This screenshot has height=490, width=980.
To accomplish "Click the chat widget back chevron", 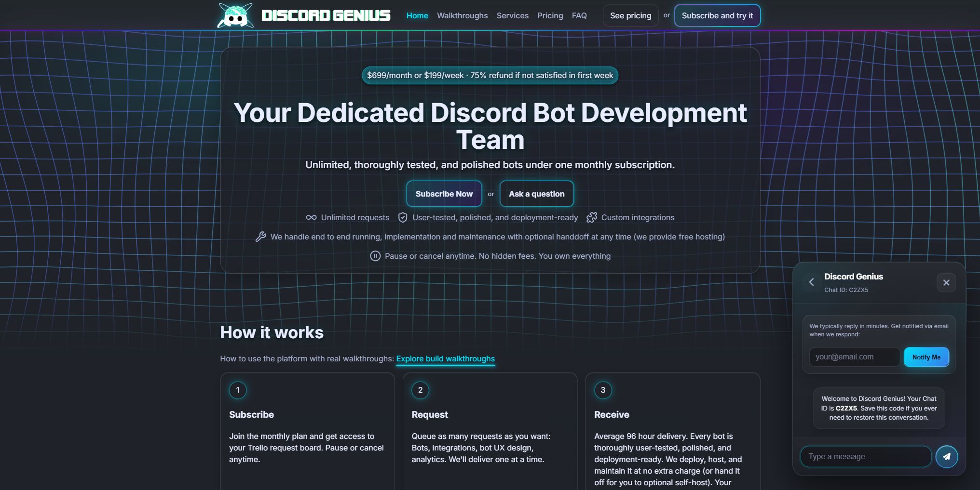I will 811,282.
